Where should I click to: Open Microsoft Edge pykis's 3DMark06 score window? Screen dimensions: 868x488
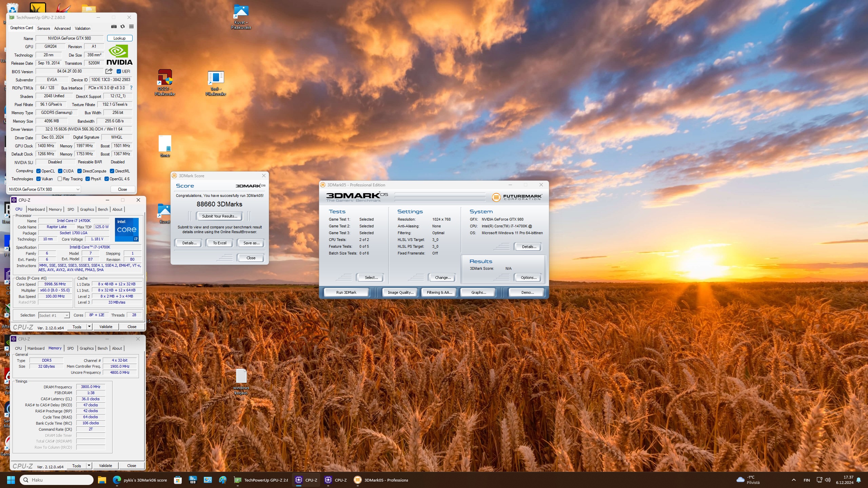click(x=140, y=480)
